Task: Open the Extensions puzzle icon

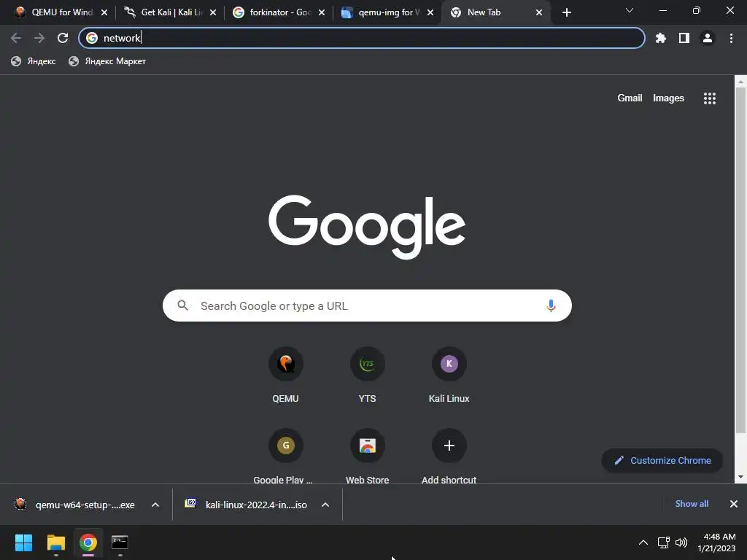Action: 661,38
